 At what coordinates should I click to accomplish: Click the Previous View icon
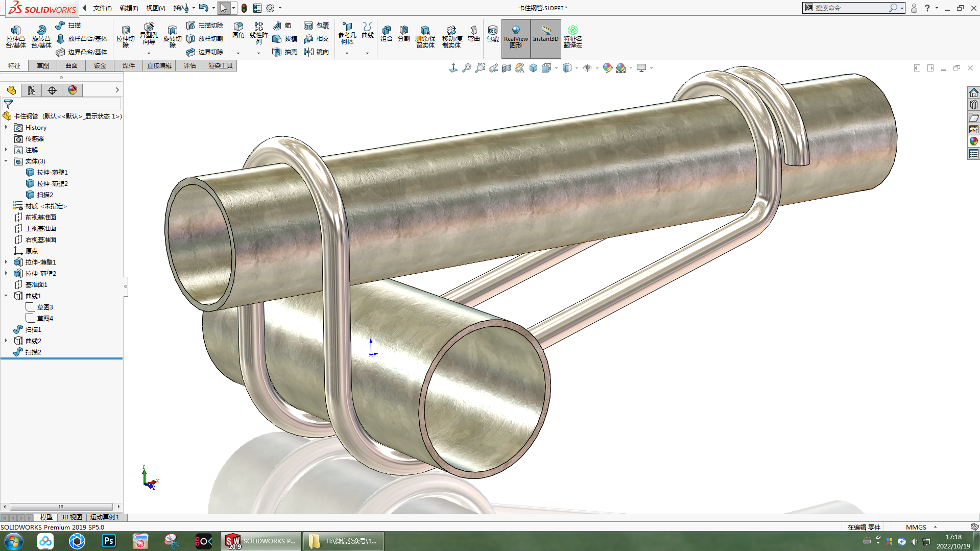[x=493, y=68]
